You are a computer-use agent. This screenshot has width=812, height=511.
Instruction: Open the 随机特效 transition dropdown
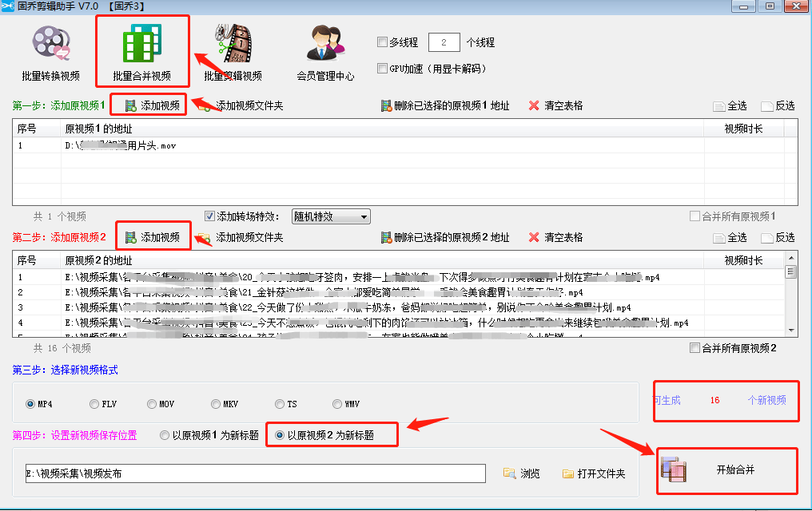point(332,216)
